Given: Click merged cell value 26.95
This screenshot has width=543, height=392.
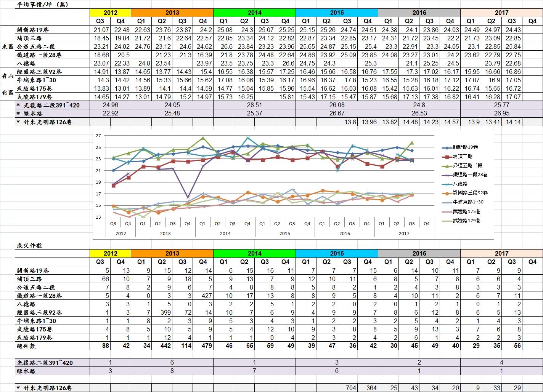Looking at the screenshot, I should (501, 114).
